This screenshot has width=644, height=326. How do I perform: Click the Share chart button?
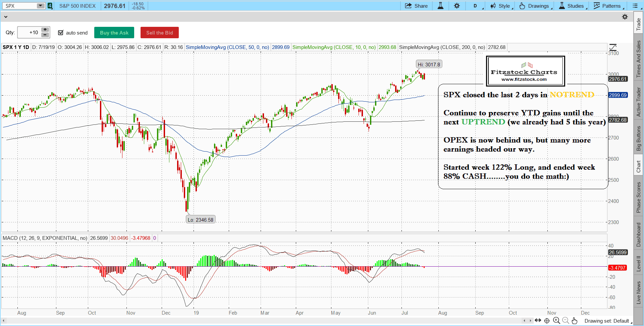[416, 6]
